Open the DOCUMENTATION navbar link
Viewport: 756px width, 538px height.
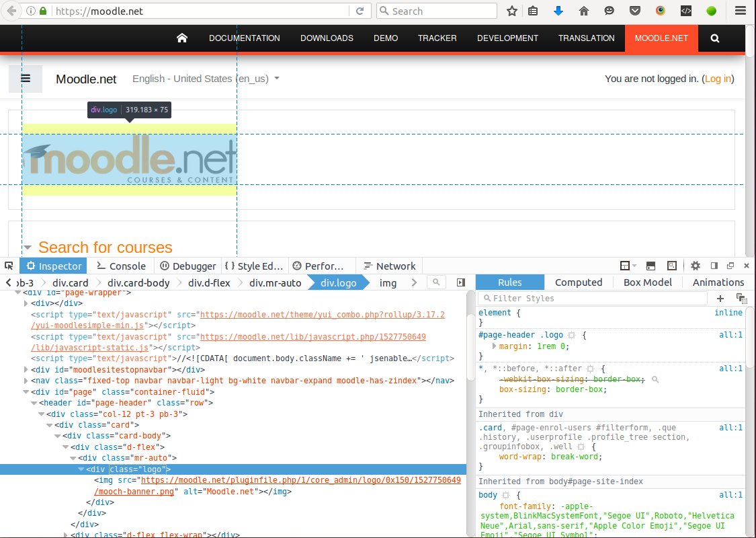(245, 38)
